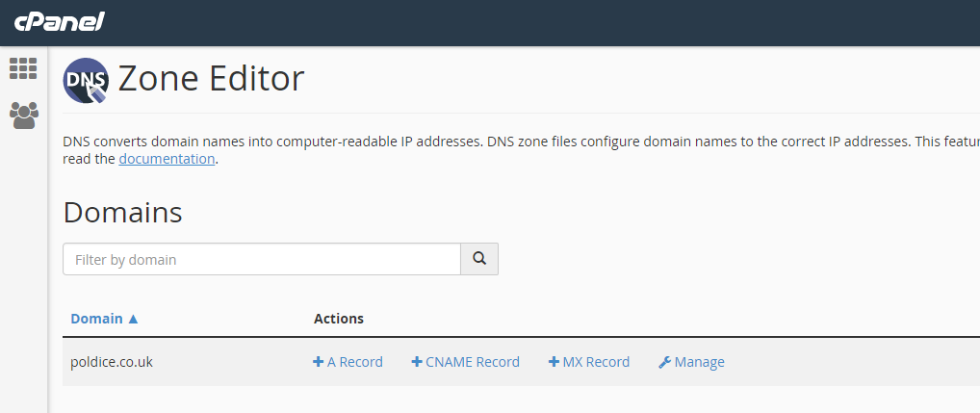Add an MX Record for poldice.co.uk
980x413 pixels.
595,362
